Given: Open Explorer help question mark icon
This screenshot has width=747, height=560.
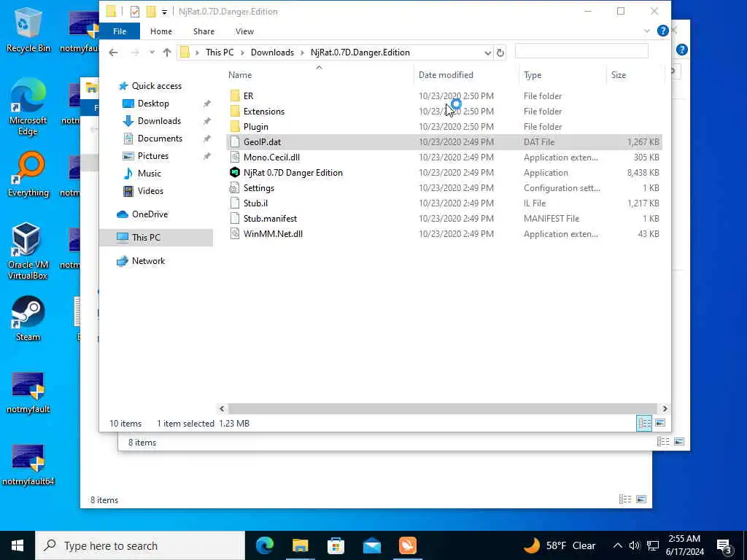Looking at the screenshot, I should coord(662,31).
